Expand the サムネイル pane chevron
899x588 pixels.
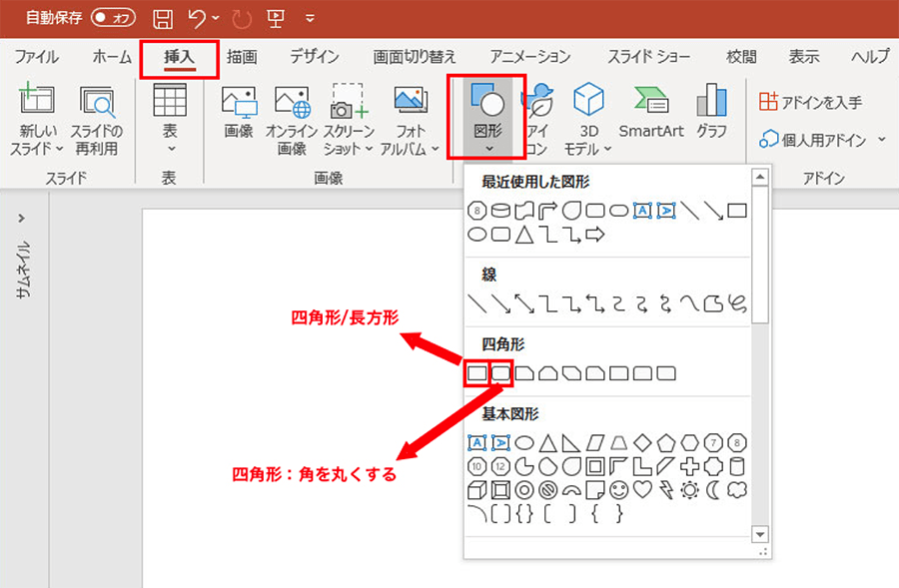pos(21,218)
